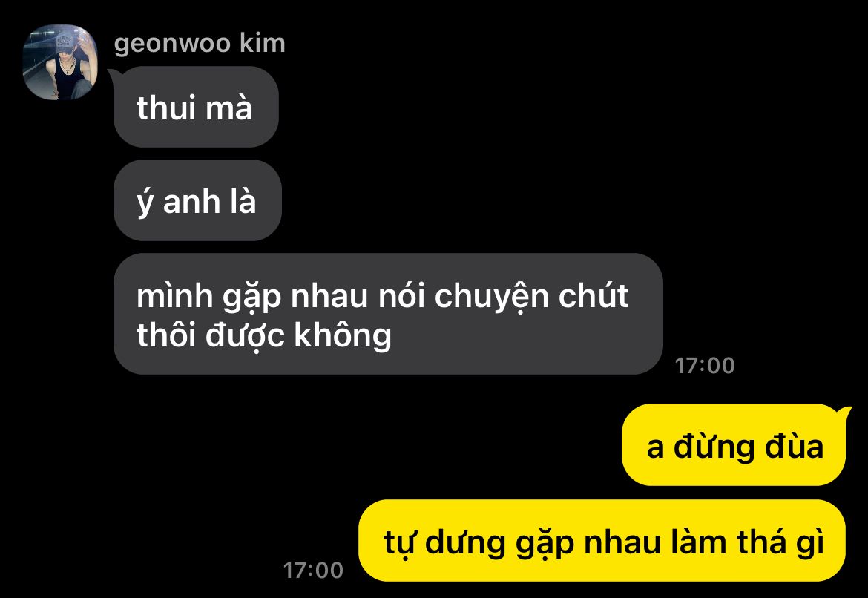868x598 pixels.
Task: Tap the 17:00 timestamp beside the gray message
Action: pos(705,366)
